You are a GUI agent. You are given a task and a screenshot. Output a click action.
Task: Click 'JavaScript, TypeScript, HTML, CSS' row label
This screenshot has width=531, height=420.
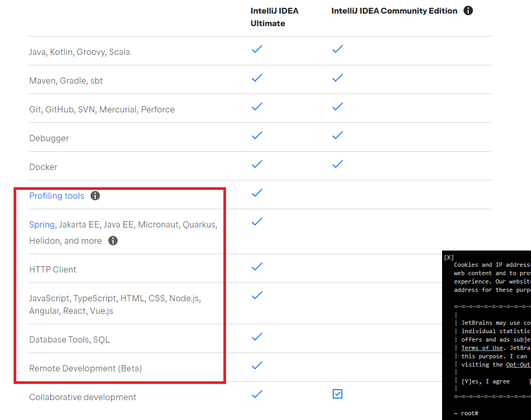pos(115,304)
